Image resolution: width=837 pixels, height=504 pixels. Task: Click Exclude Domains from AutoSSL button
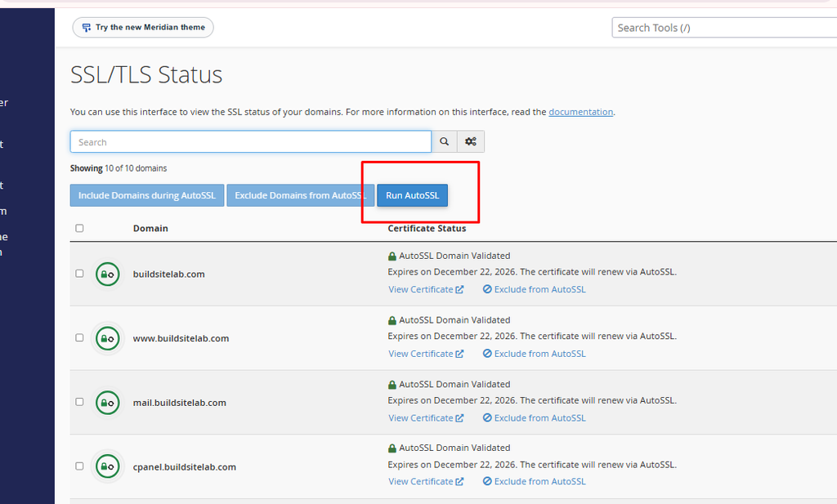click(x=301, y=195)
